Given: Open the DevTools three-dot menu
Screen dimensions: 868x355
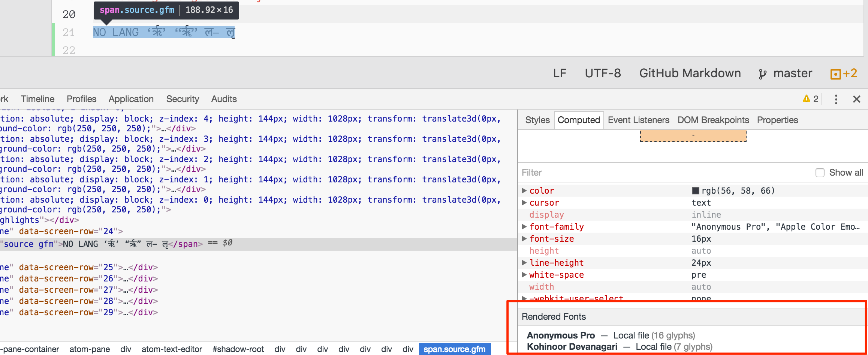Looking at the screenshot, I should (836, 99).
